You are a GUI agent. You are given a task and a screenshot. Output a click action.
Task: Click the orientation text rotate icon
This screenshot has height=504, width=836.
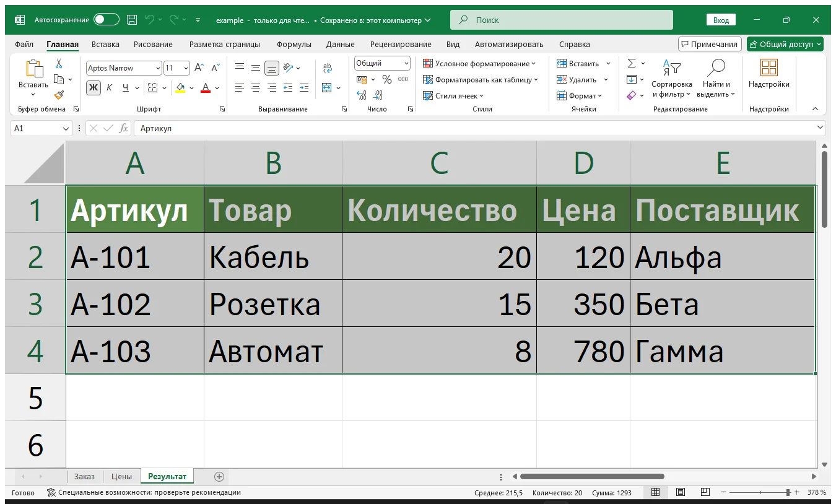(288, 68)
